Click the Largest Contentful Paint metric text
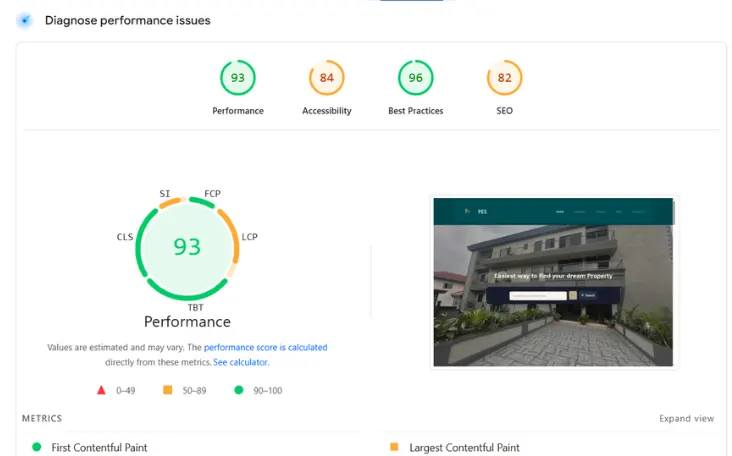Viewport: 732px width, 456px height. pos(464,448)
